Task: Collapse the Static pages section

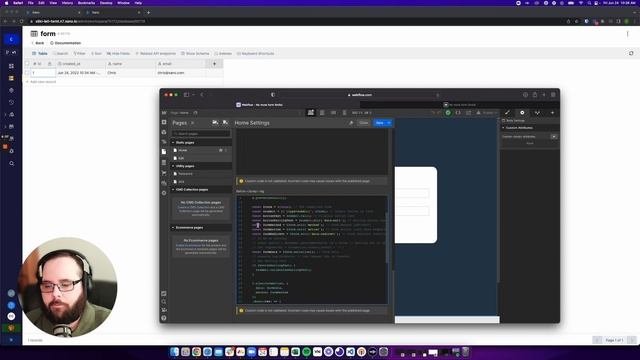Action: pyautogui.click(x=173, y=142)
